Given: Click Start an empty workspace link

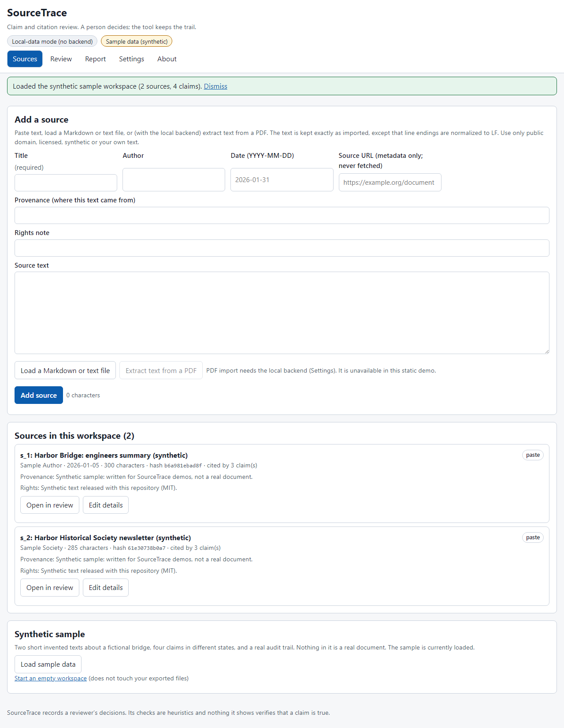Looking at the screenshot, I should [x=51, y=678].
